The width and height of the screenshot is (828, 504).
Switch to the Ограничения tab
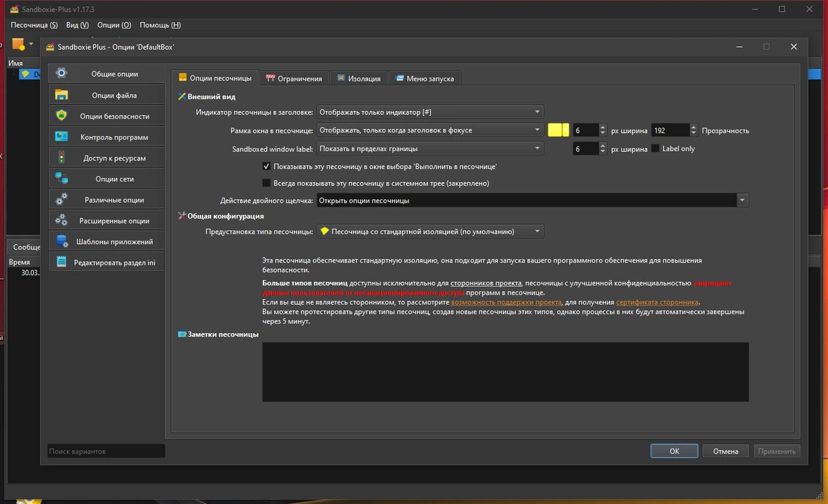[295, 78]
